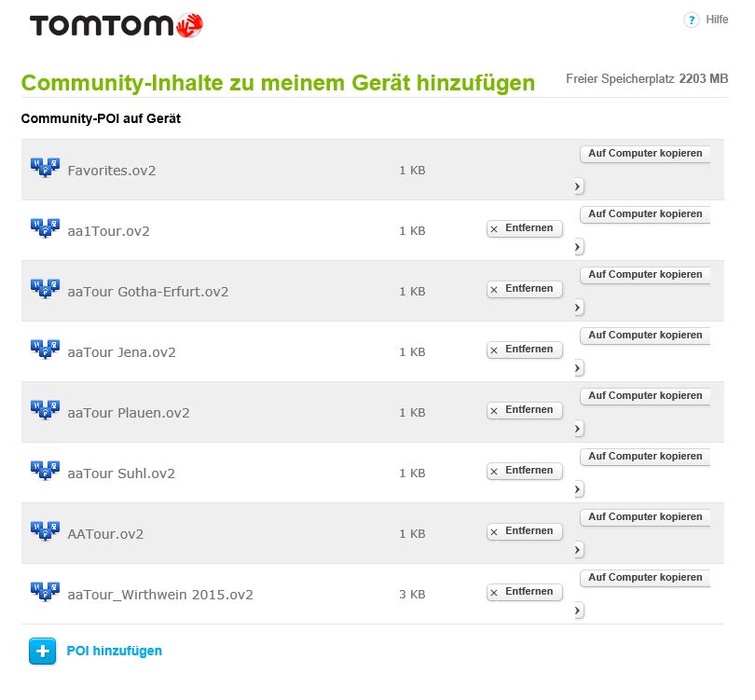The width and height of the screenshot is (755, 700).
Task: Click the POI icon next to aa1Tour.ov2
Action: 45,230
